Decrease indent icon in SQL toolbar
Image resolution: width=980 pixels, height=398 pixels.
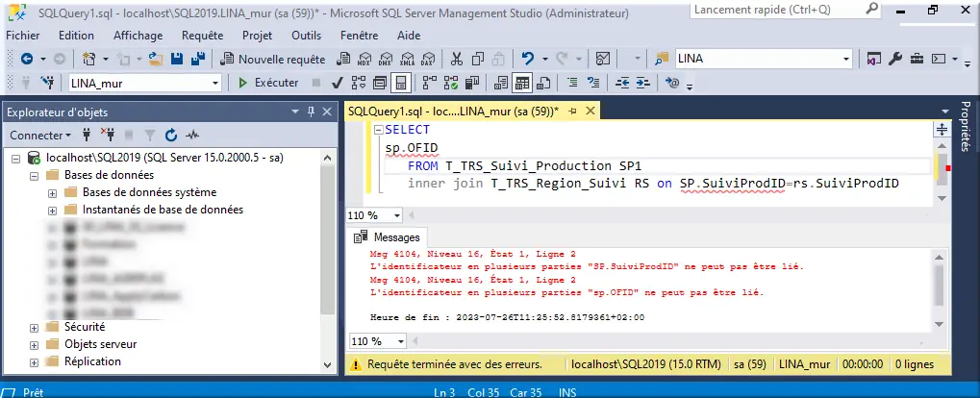[622, 83]
